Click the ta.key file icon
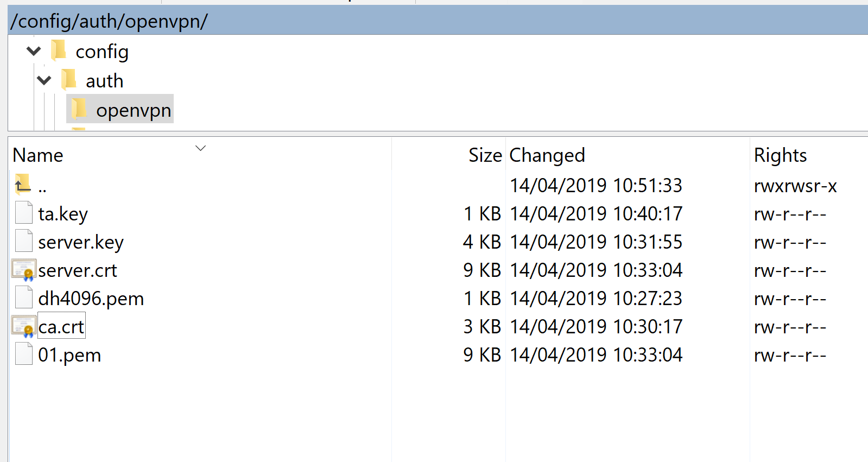 click(23, 212)
